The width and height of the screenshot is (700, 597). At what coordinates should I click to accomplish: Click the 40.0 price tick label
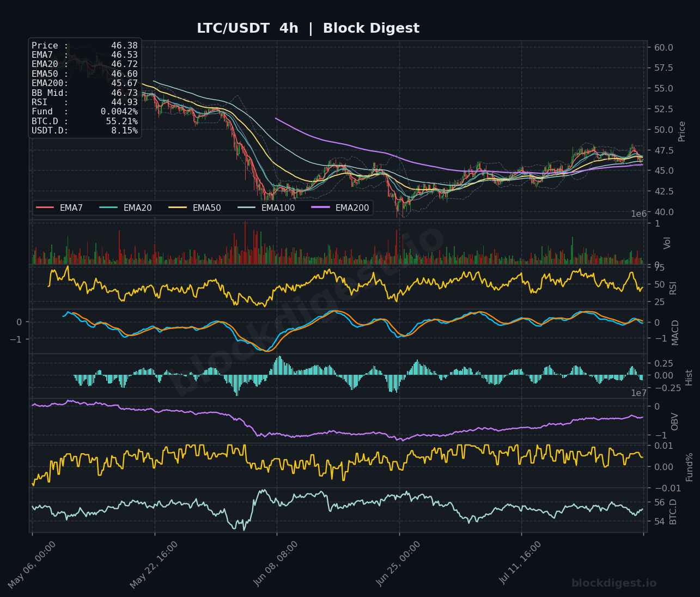[664, 212]
